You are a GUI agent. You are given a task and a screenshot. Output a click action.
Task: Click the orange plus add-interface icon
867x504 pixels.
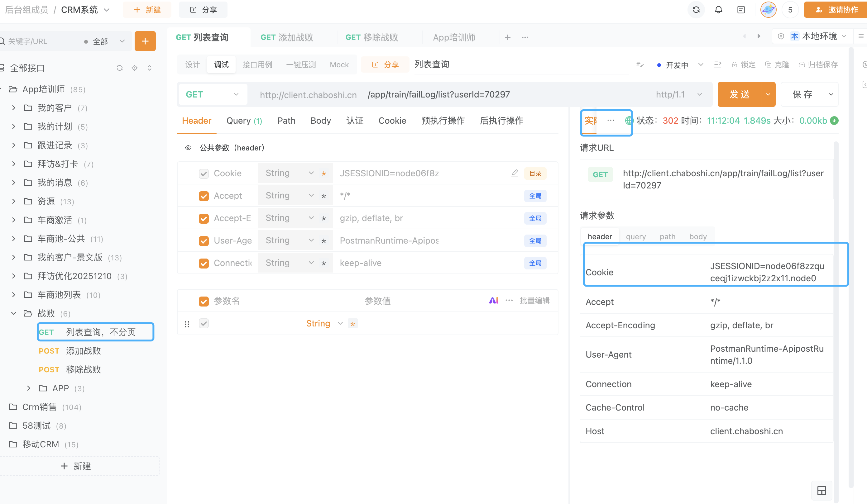coord(145,41)
